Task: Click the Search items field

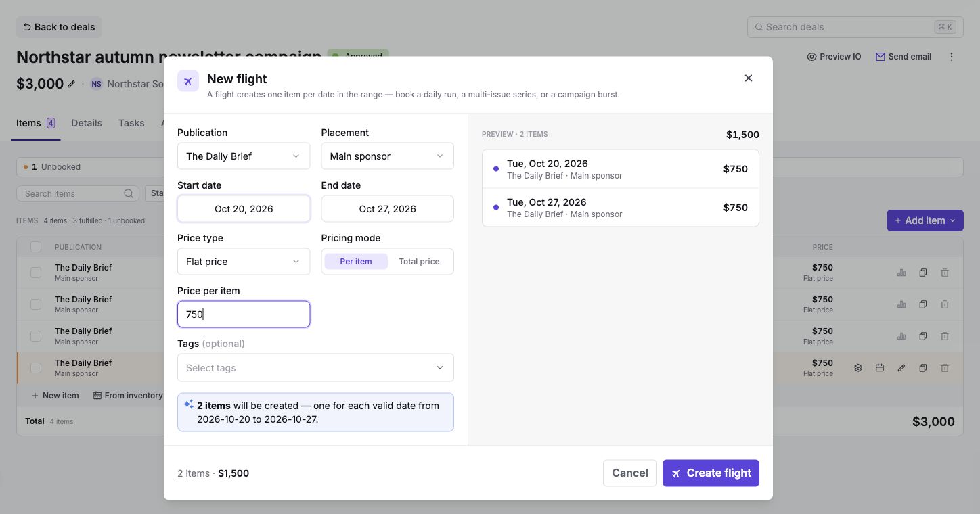Action: [78, 193]
